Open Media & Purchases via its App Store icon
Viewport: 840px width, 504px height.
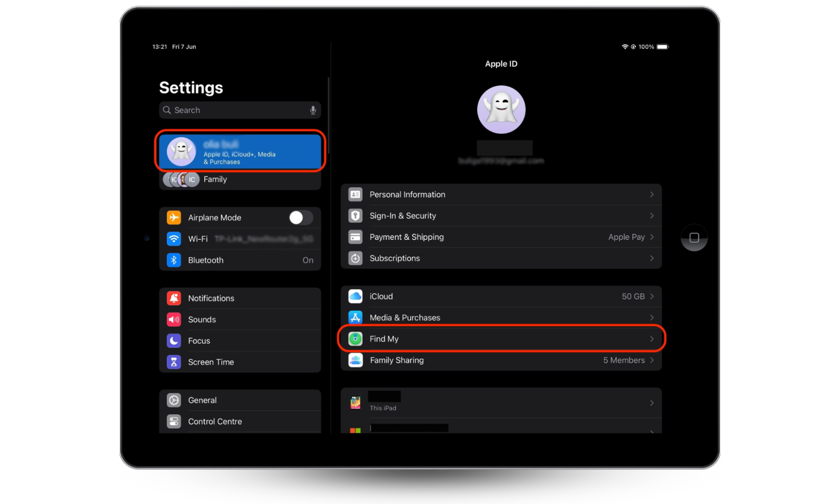355,318
